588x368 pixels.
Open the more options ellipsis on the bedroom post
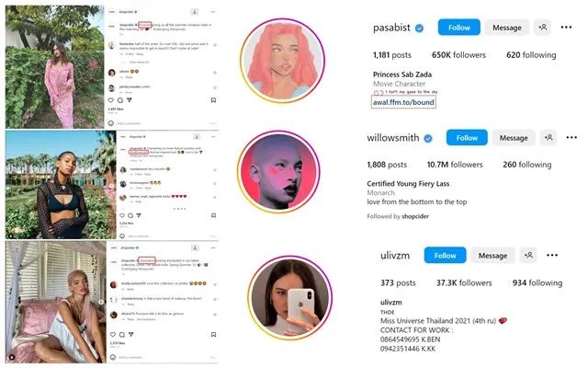click(213, 247)
